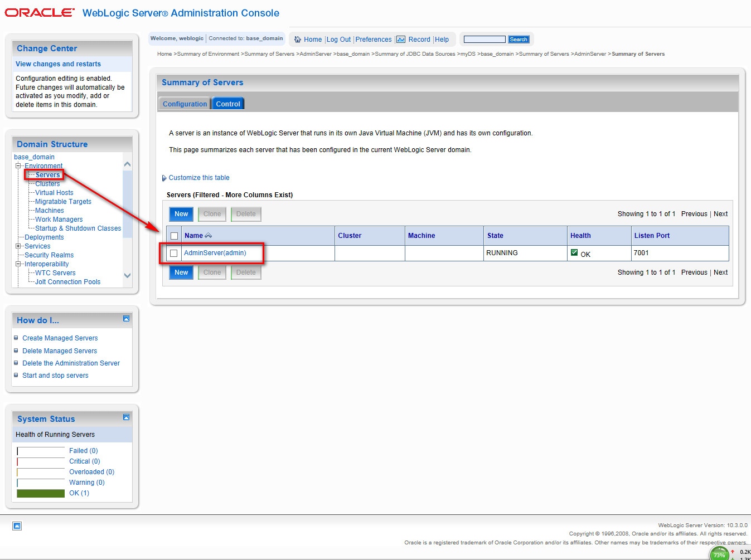
Task: Open Create Managed Servers help link
Action: pos(60,338)
